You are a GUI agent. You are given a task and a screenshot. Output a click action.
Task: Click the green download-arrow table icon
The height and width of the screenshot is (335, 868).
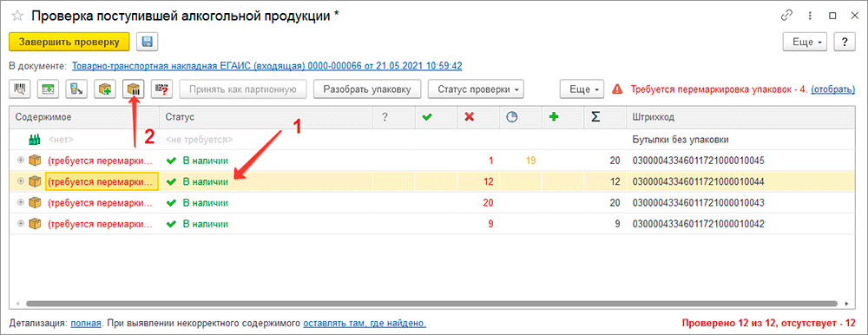coord(48,89)
